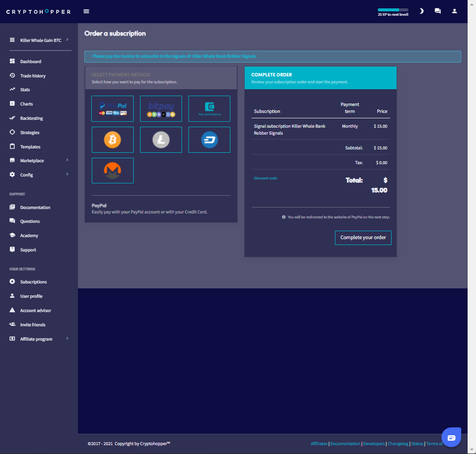Click the Discount code link
476x454 pixels.
(265, 178)
